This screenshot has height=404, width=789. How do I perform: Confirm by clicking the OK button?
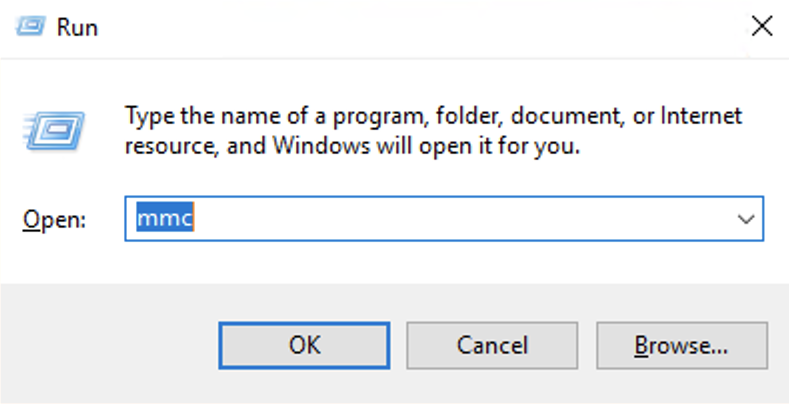pyautogui.click(x=304, y=345)
